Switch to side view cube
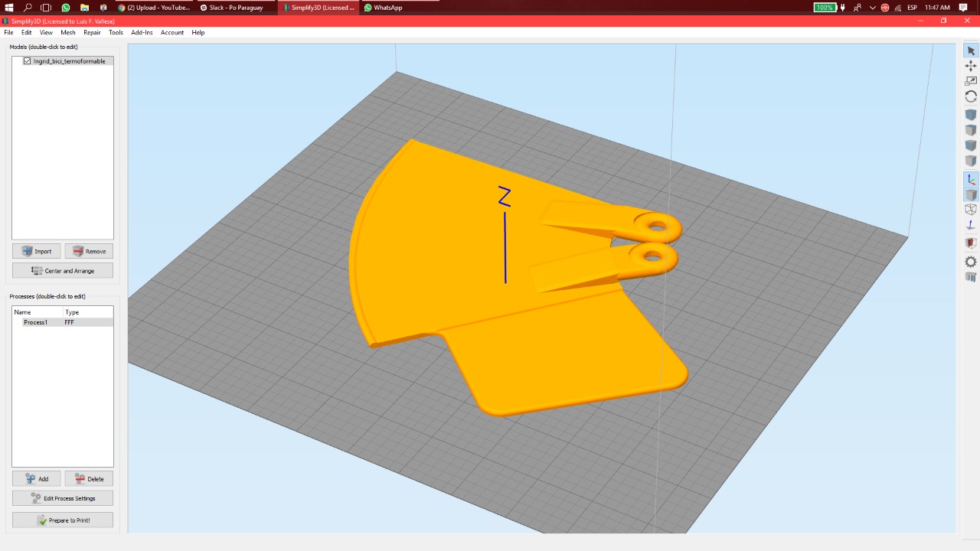 pos(971,161)
